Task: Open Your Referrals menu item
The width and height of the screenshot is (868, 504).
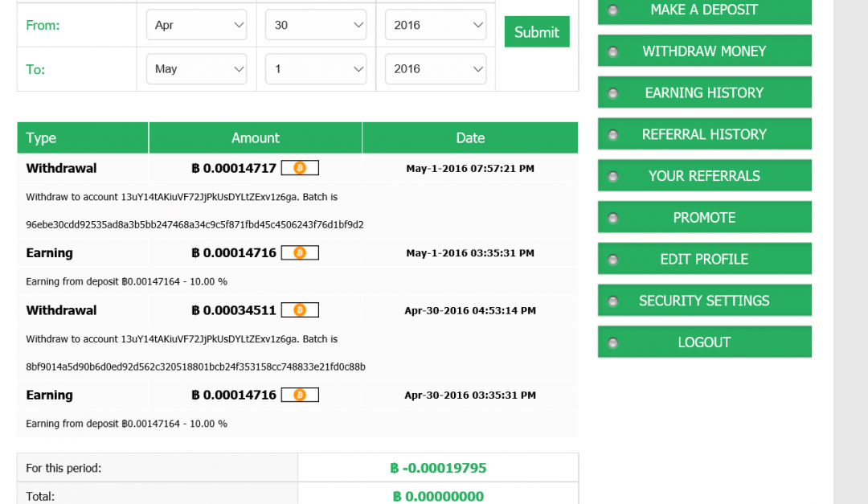Action: 704,176
